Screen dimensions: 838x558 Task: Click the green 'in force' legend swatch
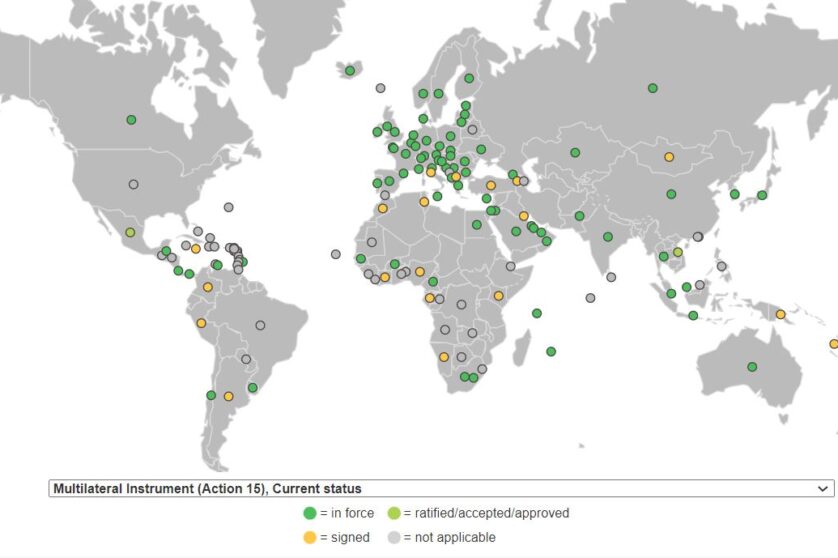coord(310,513)
